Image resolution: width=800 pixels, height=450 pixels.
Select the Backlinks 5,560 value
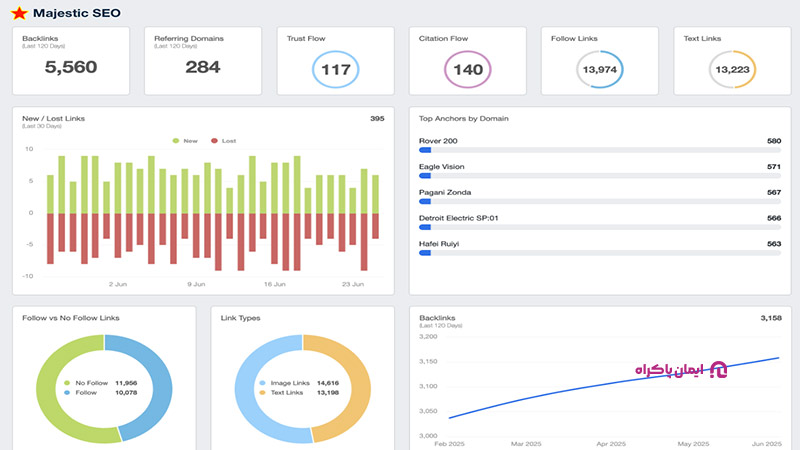(71, 67)
